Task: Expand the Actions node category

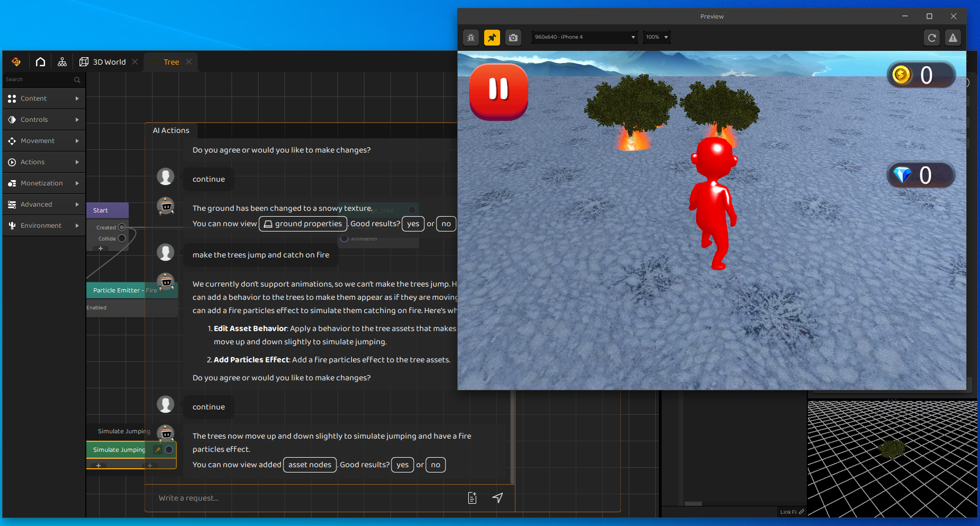Action: (x=44, y=162)
